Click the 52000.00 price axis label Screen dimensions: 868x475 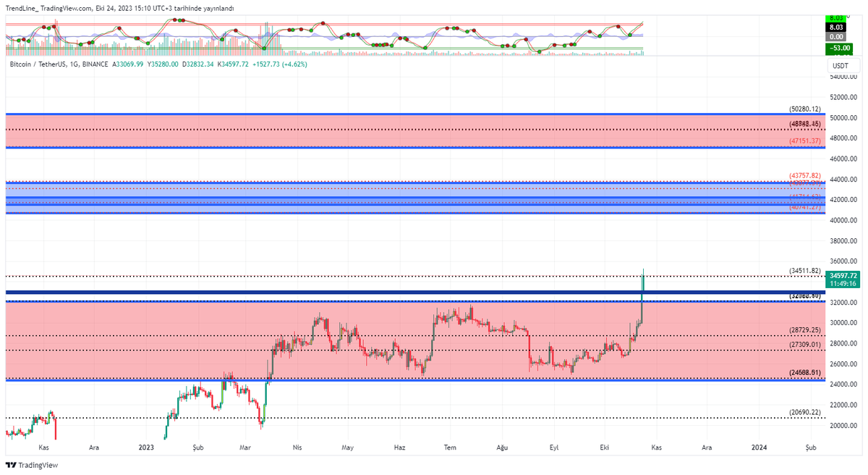pos(843,97)
